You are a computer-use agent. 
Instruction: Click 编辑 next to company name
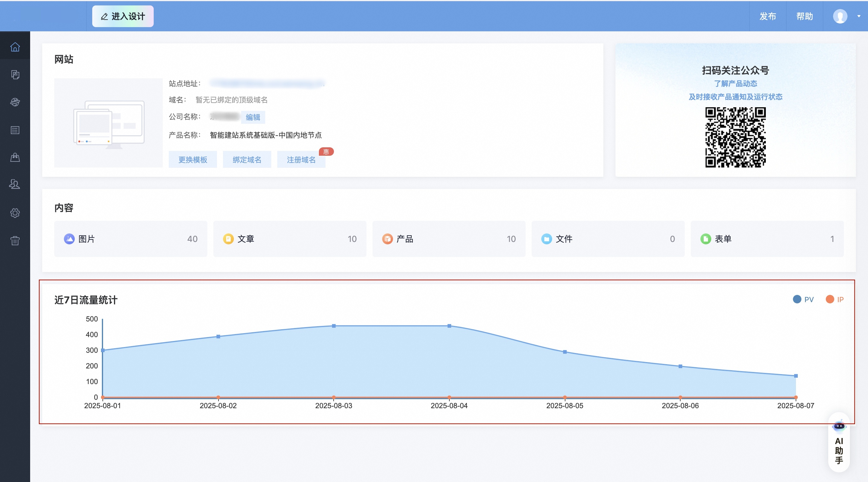click(x=253, y=117)
